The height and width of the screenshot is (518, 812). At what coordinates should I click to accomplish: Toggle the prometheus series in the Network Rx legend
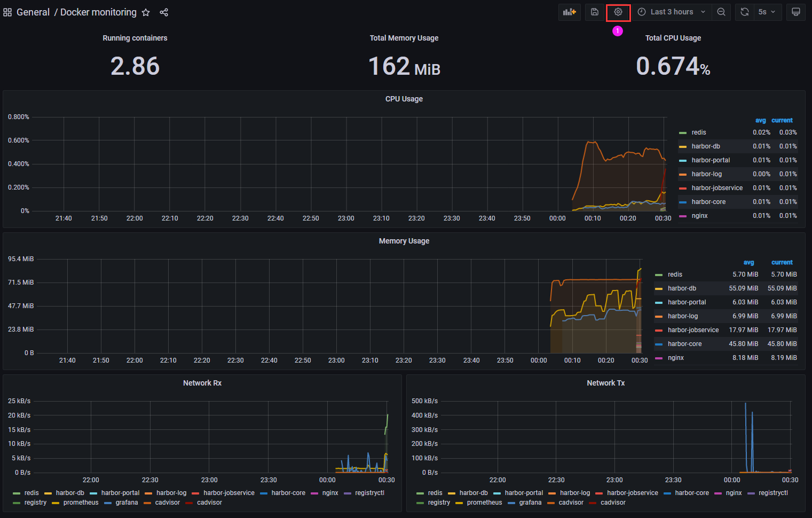pos(81,503)
